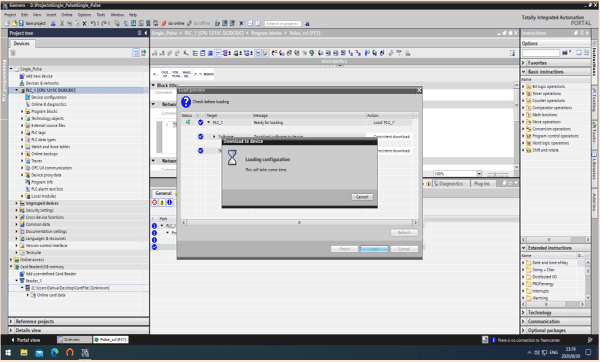600x362 pixels.
Task: Click the Open project folder icon
Action: pos(15,23)
